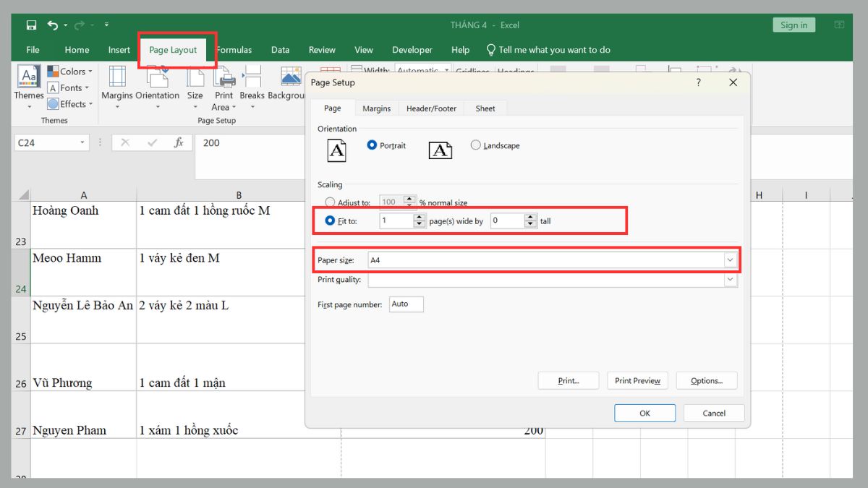Screen dimensions: 868x488
Task: Increase pages wide spinner value
Action: pos(420,218)
